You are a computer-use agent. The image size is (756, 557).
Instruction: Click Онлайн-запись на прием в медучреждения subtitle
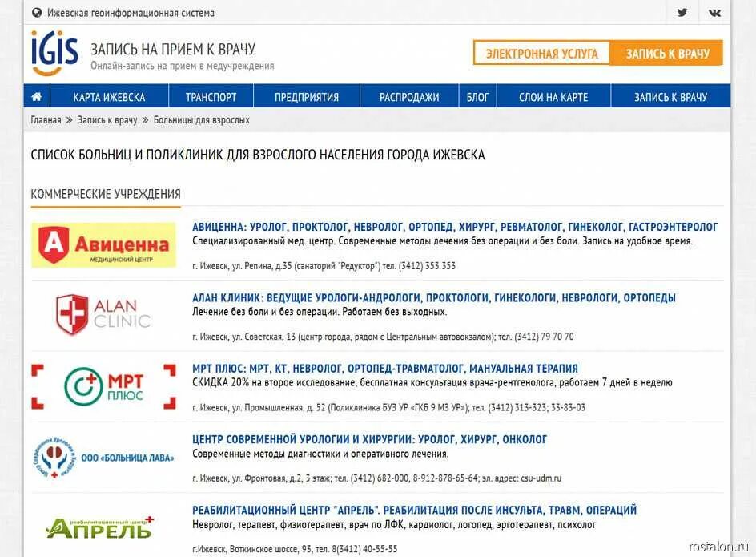click(183, 66)
